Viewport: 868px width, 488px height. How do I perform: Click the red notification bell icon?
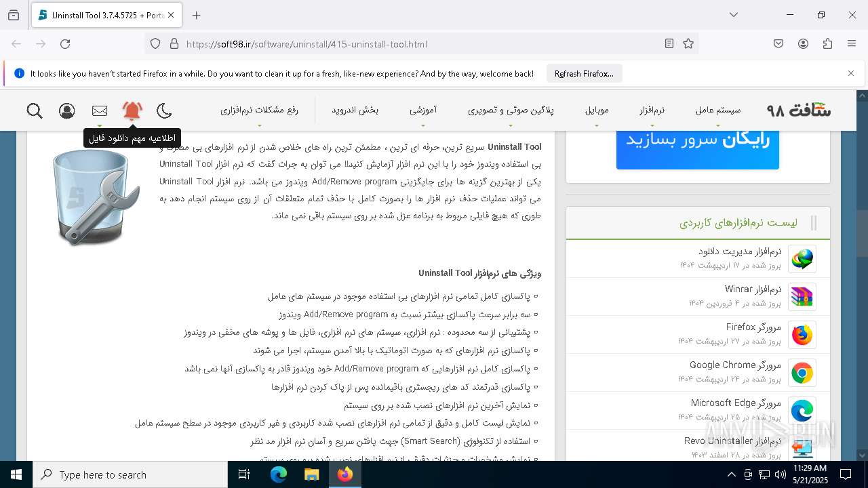132,110
